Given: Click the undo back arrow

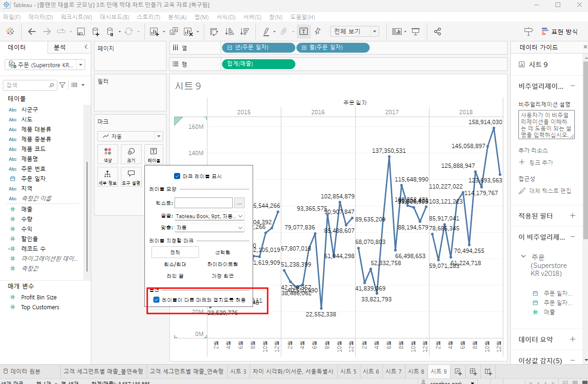Looking at the screenshot, I should click(32, 31).
